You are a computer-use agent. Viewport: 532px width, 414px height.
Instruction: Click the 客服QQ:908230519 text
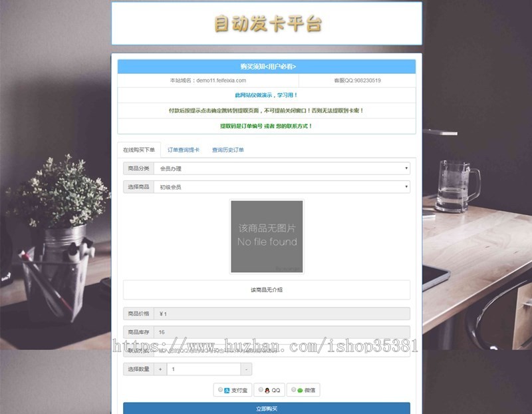[357, 81]
